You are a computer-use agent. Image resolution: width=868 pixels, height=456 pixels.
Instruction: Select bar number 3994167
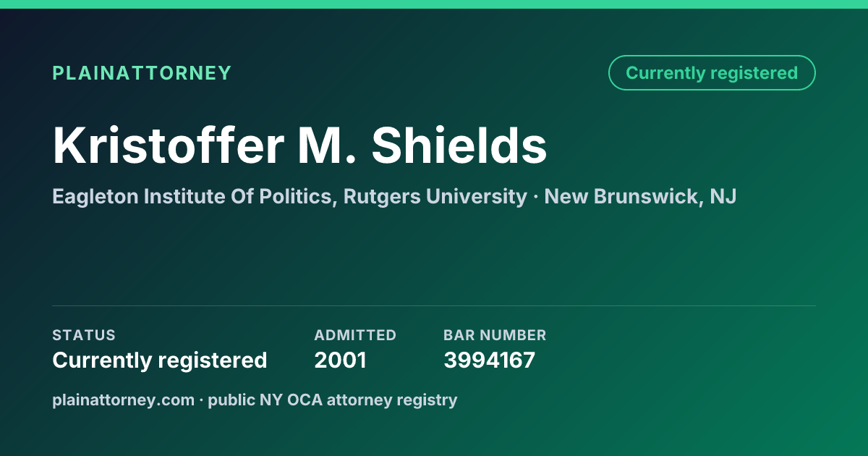[489, 360]
